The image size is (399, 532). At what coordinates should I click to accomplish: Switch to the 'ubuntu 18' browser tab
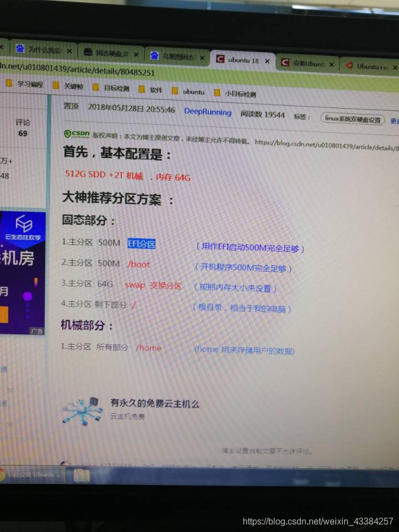click(243, 60)
